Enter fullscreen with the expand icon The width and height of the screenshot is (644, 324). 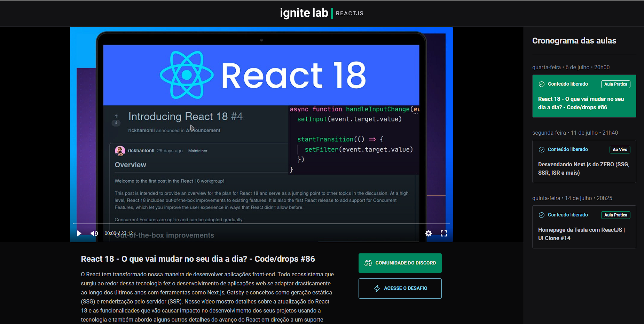click(444, 233)
